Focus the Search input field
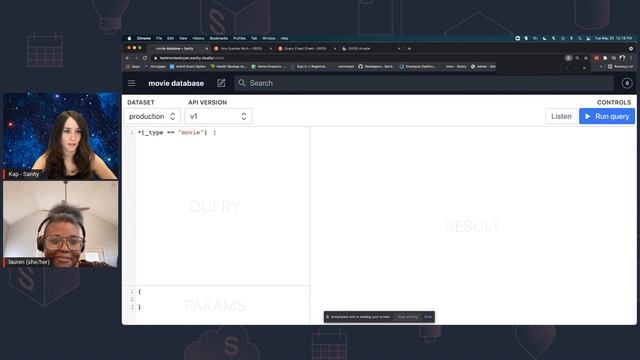 [424, 83]
